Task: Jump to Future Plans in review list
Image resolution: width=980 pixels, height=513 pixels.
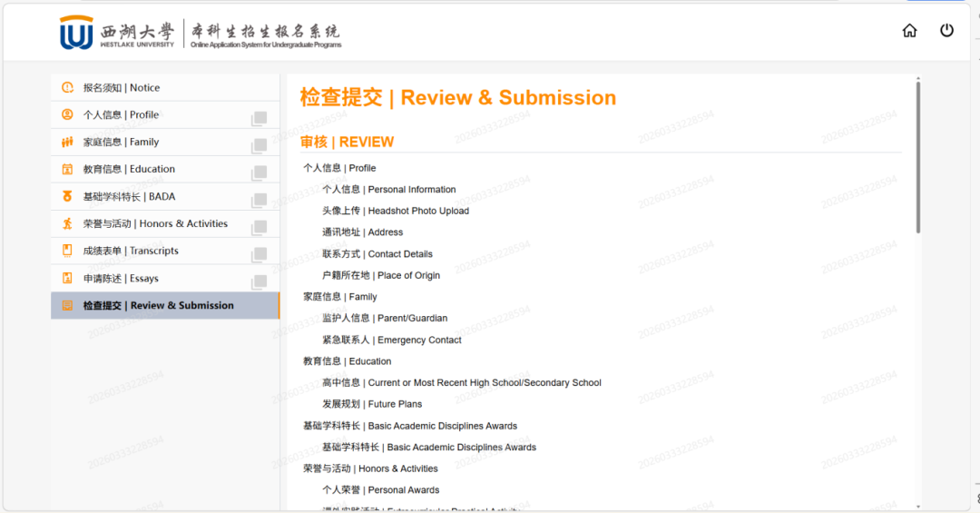Action: coord(372,404)
